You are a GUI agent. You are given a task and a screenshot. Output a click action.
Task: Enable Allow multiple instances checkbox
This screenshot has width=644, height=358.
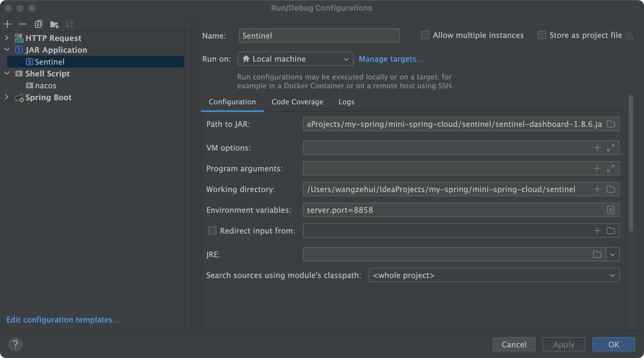(425, 35)
